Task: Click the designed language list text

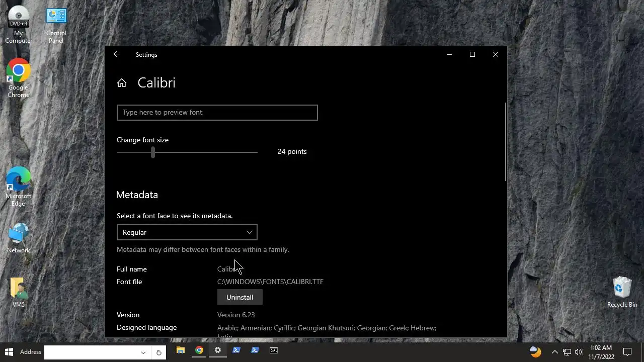Action: click(x=327, y=331)
